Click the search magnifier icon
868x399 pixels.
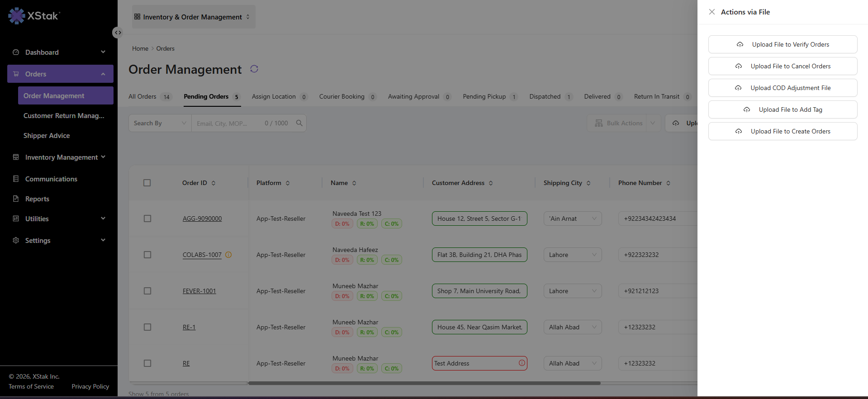point(299,123)
